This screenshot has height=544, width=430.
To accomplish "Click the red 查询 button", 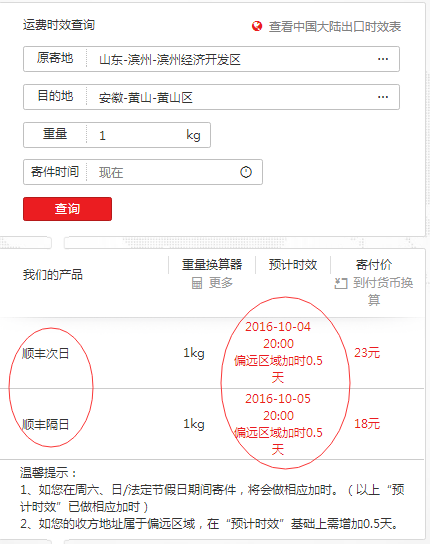I will tap(67, 209).
